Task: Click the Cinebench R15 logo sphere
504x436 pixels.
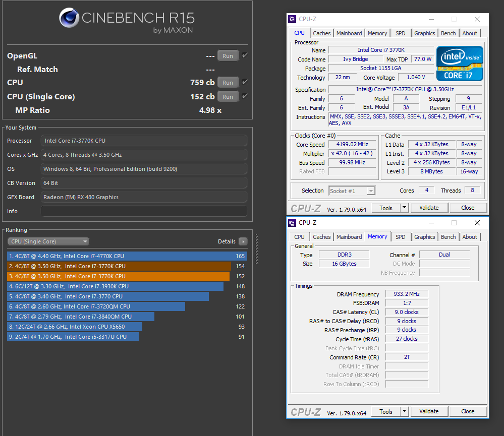Action: point(69,18)
